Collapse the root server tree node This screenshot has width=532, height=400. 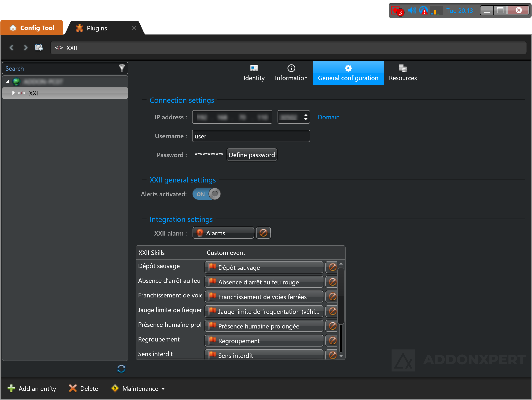[x=8, y=82]
